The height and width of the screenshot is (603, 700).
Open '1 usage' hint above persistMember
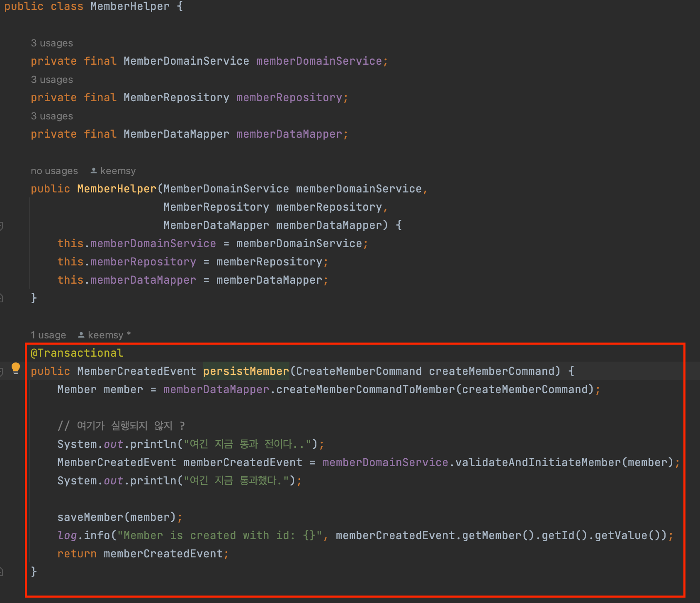point(49,335)
